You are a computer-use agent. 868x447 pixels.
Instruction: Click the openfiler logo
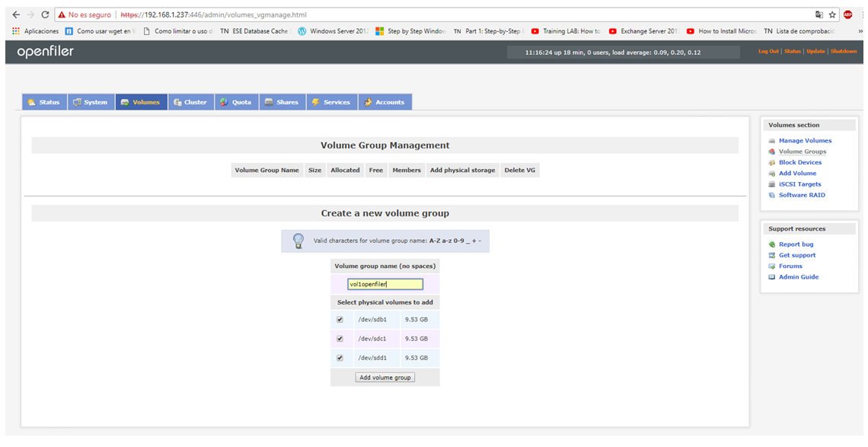tap(46, 52)
